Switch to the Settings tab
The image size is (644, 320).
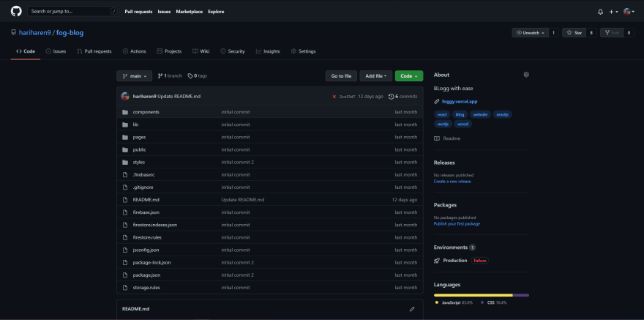[303, 51]
